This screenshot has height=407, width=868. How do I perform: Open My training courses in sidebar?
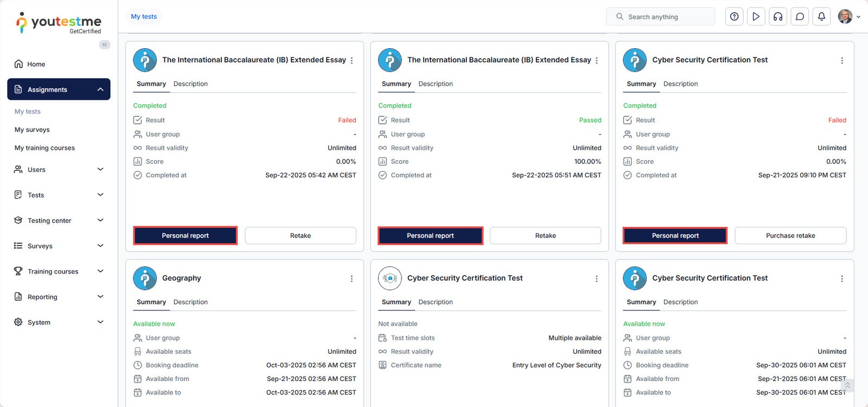(x=44, y=148)
